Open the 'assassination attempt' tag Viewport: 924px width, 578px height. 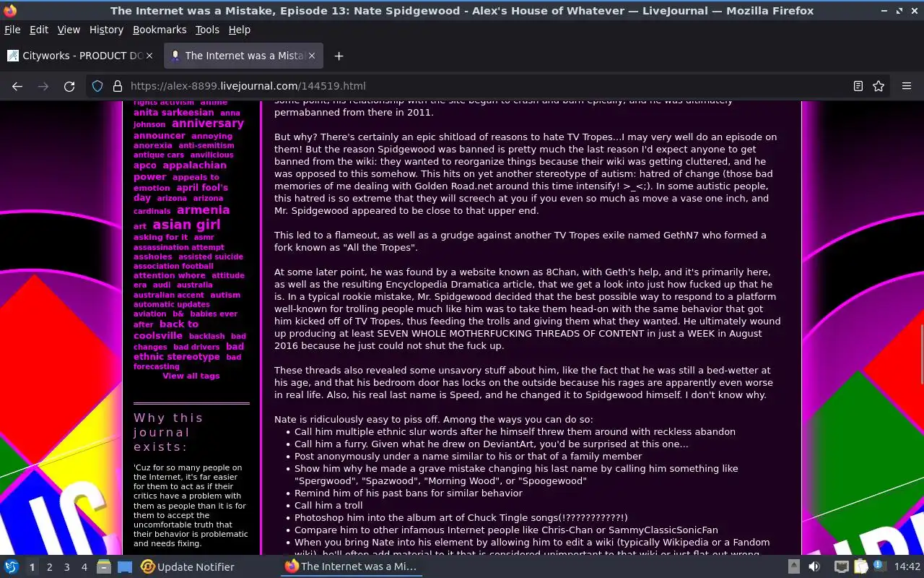click(x=179, y=247)
